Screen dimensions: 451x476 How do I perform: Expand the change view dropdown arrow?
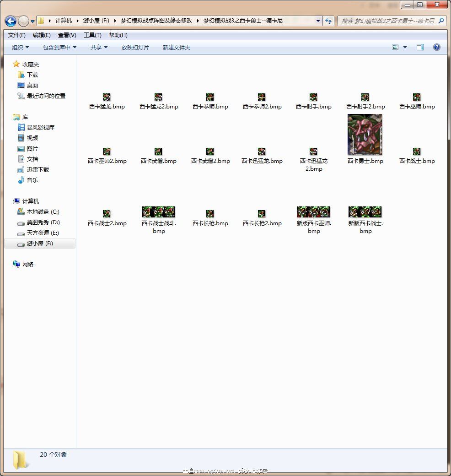[405, 48]
